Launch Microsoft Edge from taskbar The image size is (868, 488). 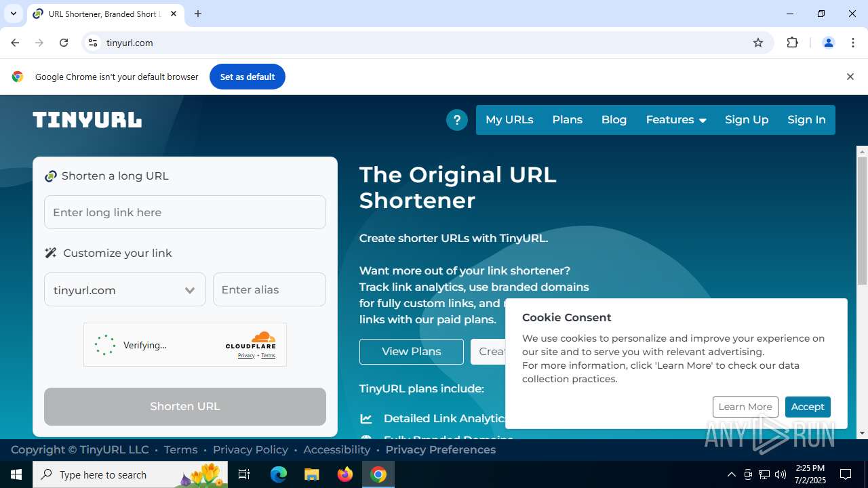[x=279, y=474]
